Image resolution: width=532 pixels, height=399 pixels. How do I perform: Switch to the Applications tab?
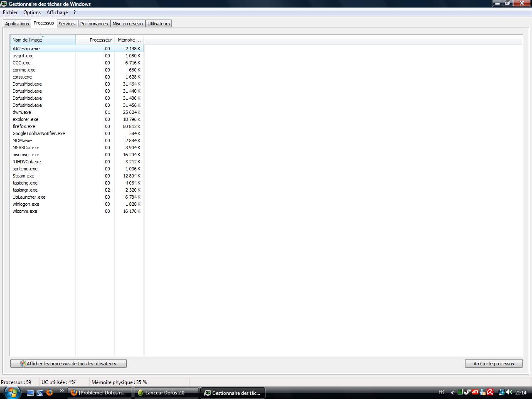click(x=17, y=24)
